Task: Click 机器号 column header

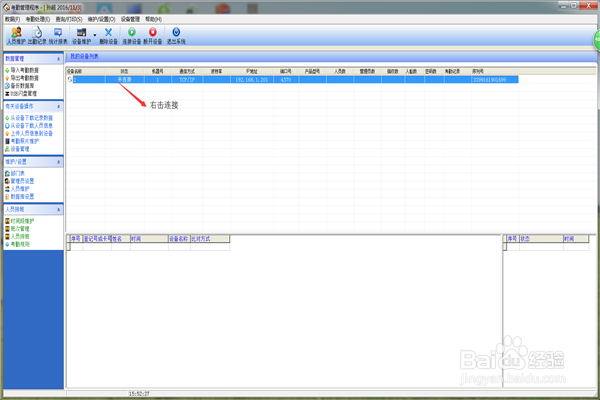Action: coord(157,71)
